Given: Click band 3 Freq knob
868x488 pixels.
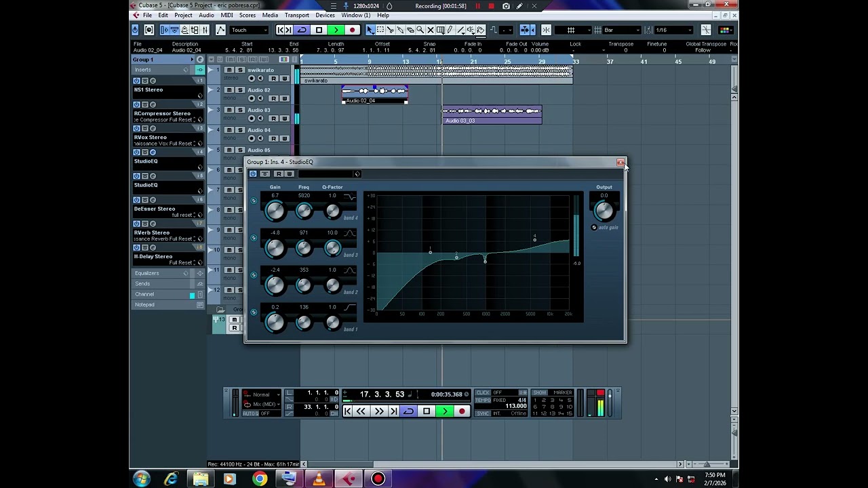Looking at the screenshot, I should click(304, 249).
